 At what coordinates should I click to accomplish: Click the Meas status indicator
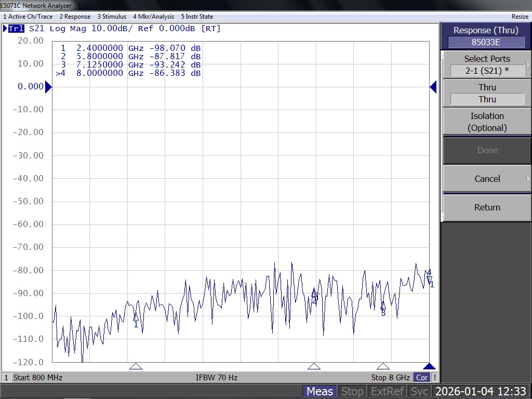click(x=320, y=391)
